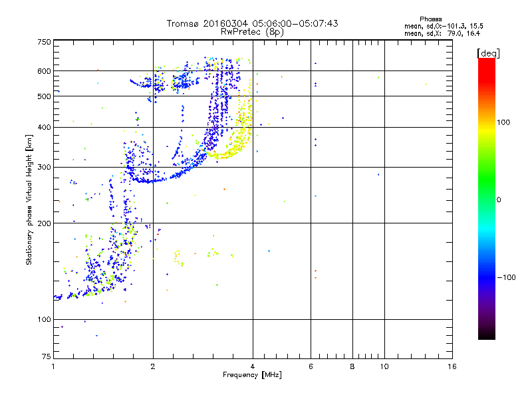
Task: Click the green zone of the phase colorbar
Action: pos(487,178)
